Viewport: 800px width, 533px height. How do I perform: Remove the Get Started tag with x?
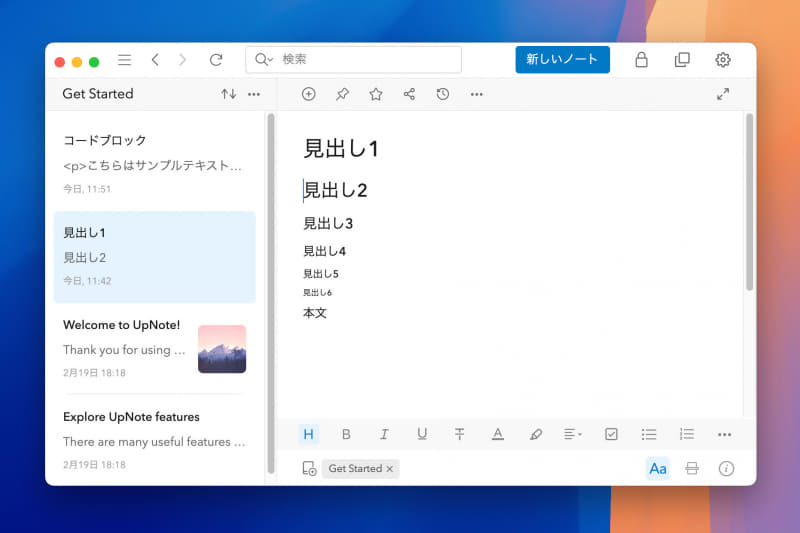coord(390,469)
